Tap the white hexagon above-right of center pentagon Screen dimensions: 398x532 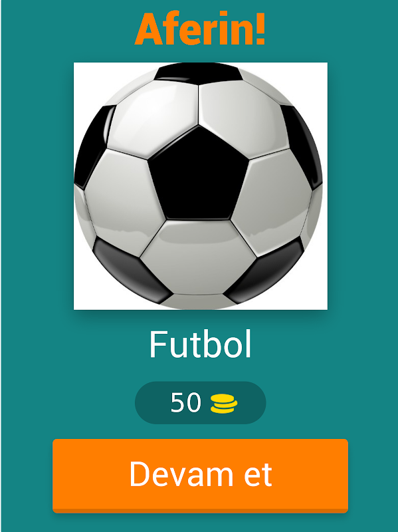click(244, 119)
